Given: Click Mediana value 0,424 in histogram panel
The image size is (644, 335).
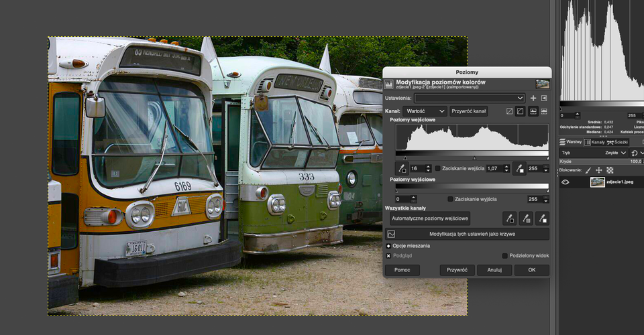Looking at the screenshot, I should (608, 132).
